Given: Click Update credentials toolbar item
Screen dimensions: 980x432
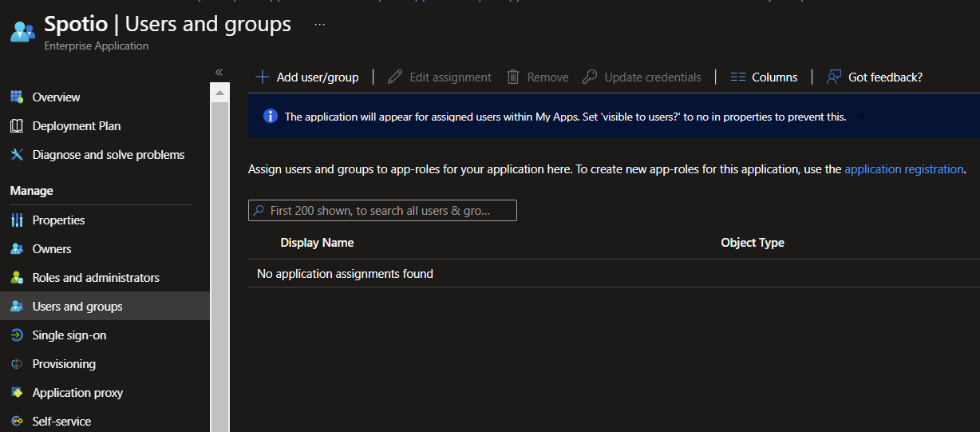Looking at the screenshot, I should (642, 77).
